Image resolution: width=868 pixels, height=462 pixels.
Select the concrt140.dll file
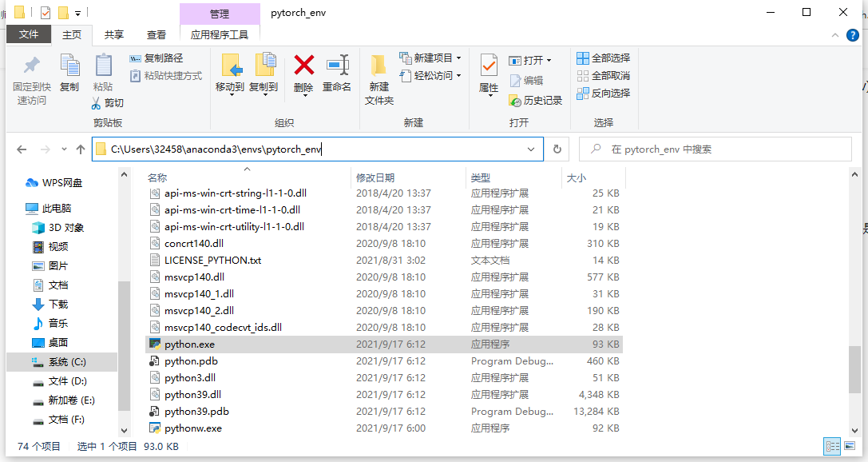(x=383, y=244)
